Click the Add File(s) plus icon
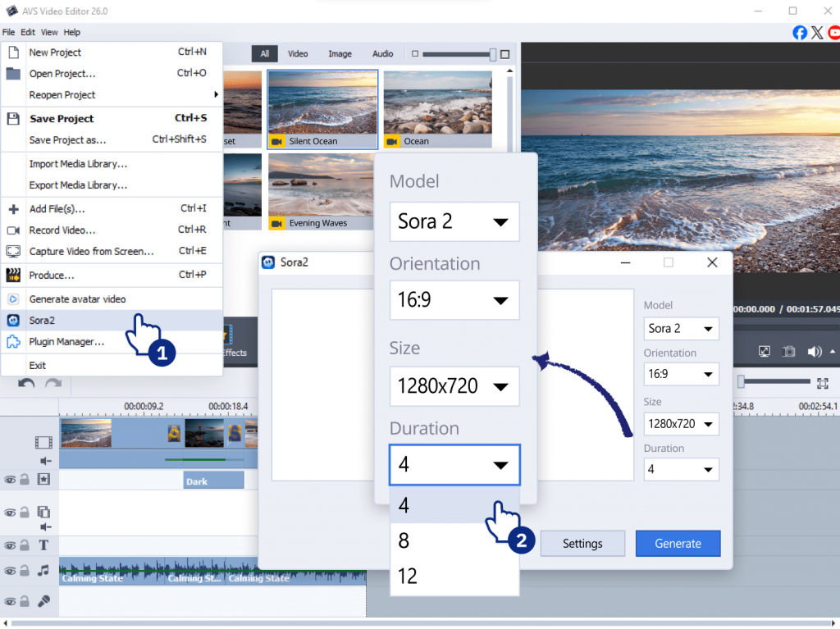The height and width of the screenshot is (629, 840). (x=13, y=209)
